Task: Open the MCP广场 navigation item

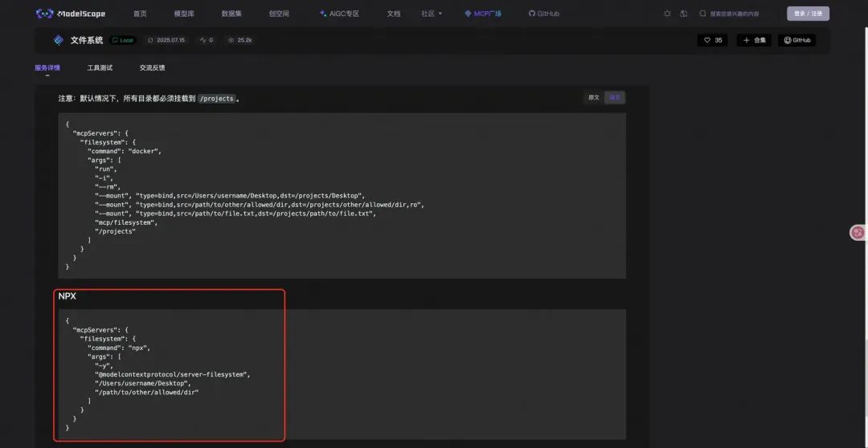Action: pyautogui.click(x=483, y=14)
